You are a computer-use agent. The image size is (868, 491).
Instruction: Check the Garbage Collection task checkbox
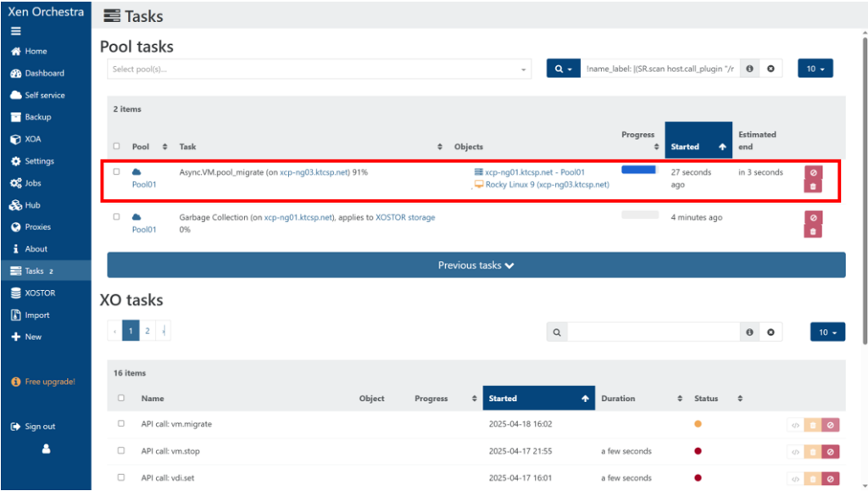116,218
